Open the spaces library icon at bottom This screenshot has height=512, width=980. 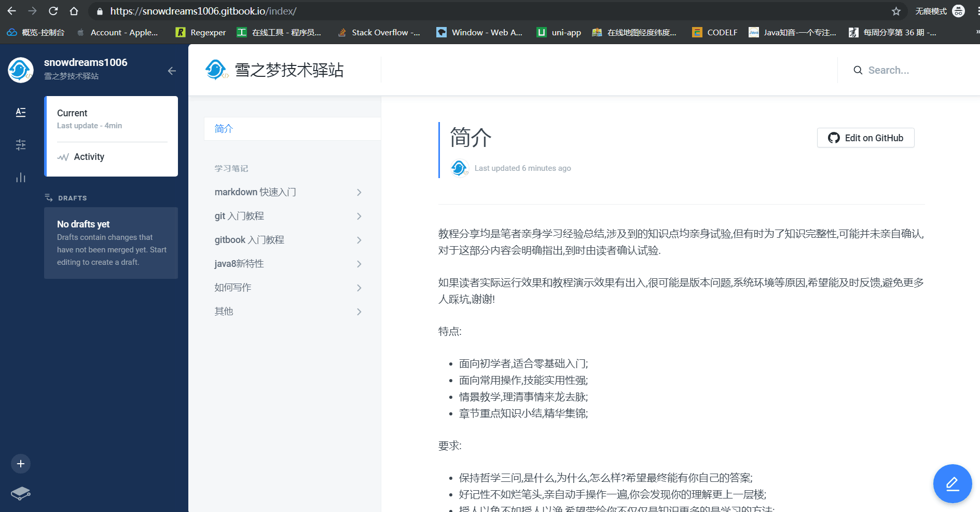pos(21,494)
